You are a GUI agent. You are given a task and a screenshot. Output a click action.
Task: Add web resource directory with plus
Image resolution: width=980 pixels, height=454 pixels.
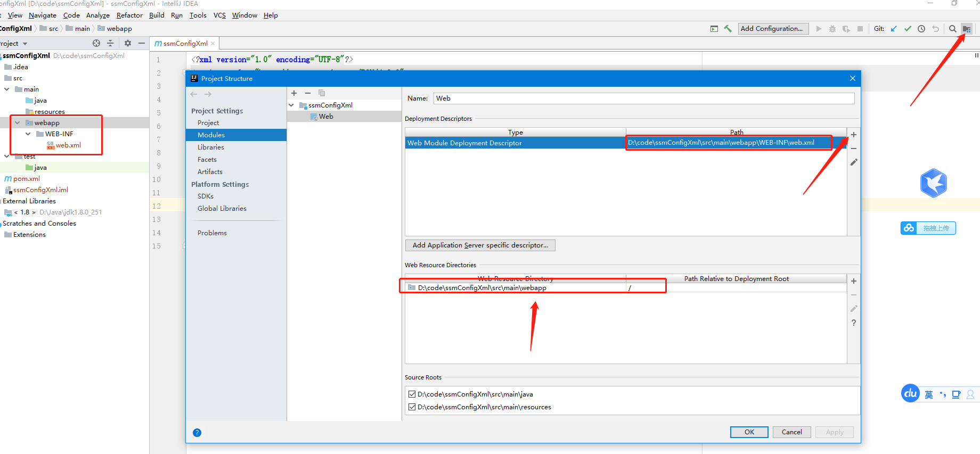pos(854,281)
